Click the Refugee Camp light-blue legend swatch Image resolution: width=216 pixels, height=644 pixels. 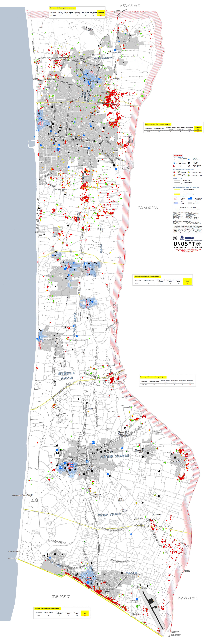click(176, 203)
